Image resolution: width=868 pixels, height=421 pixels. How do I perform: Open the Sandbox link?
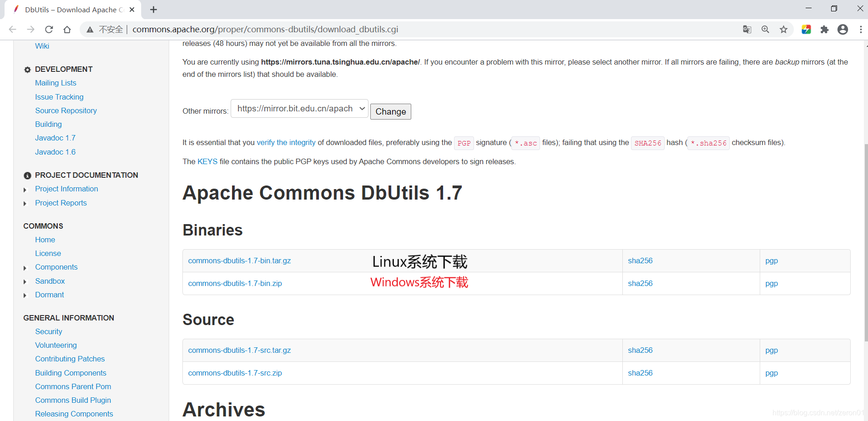tap(50, 281)
